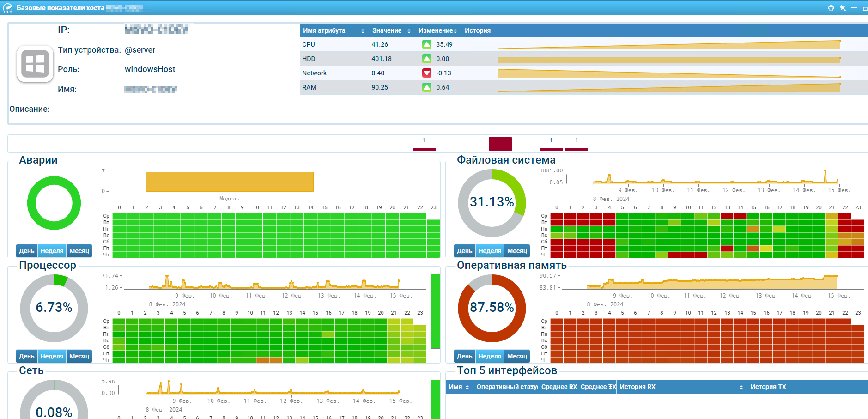Screen dimensions: 868x419
Task: Click the green up arrow for HDD
Action: 427,59
